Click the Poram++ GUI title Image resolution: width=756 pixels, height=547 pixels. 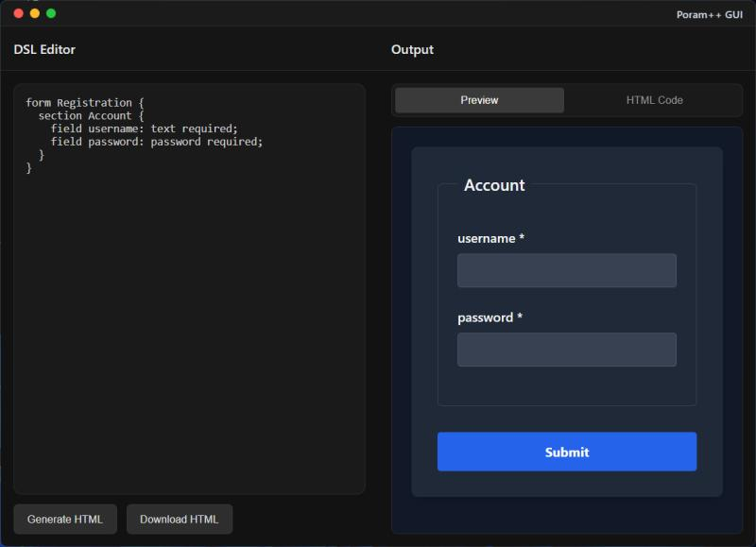pos(710,15)
